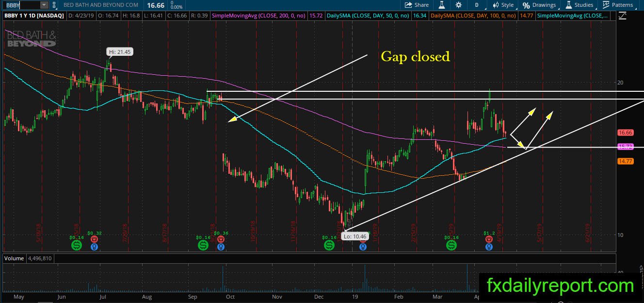Click the dividend icon labeled $0.16 near June

click(x=77, y=246)
